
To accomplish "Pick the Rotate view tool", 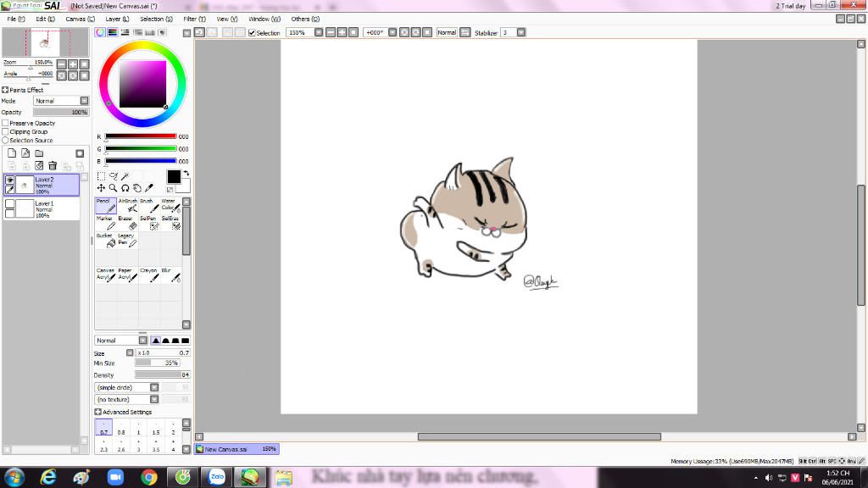I will [125, 188].
